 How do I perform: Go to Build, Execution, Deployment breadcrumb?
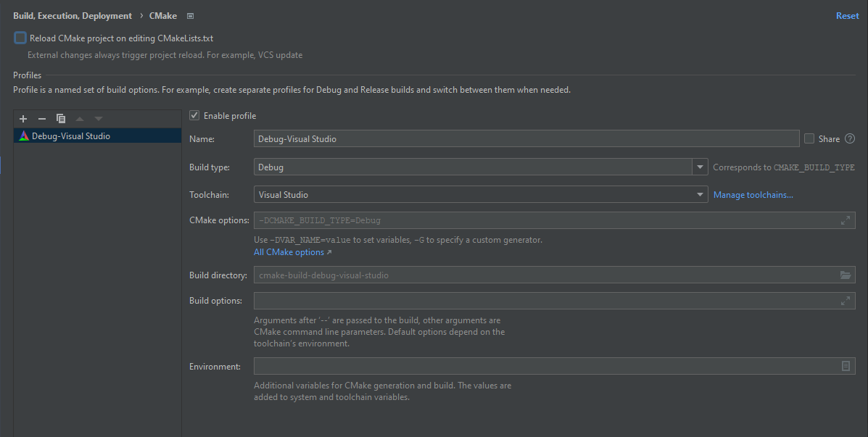73,16
